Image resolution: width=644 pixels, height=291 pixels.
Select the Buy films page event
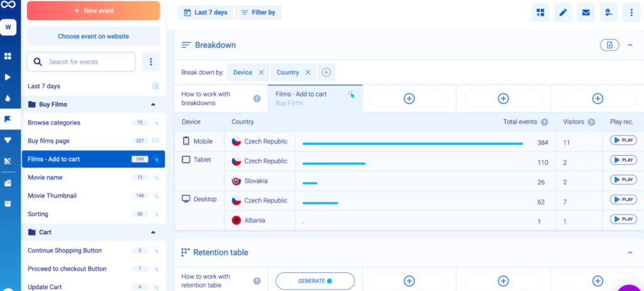coord(94,140)
